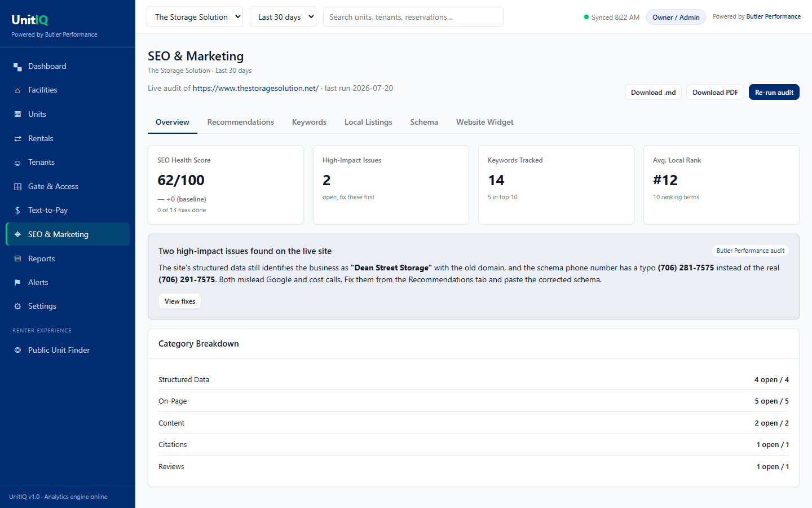Click the Gate & Access icon
812x508 pixels.
pos(17,187)
